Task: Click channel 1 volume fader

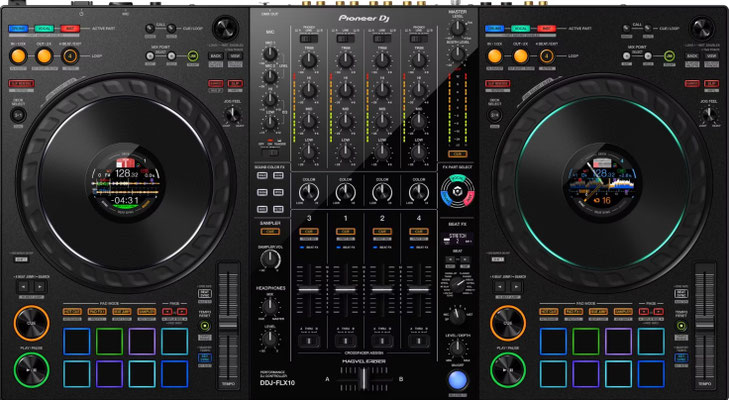Action: tap(345, 289)
